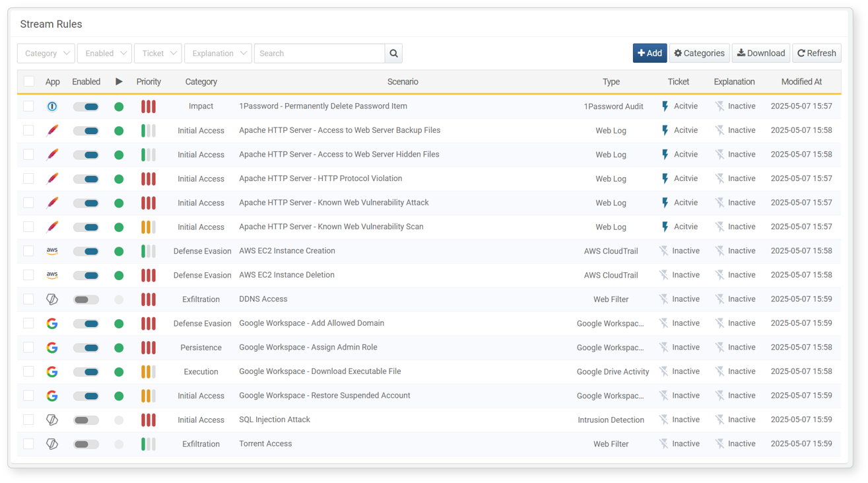
Task: Sort by the Type column header
Action: click(x=611, y=82)
